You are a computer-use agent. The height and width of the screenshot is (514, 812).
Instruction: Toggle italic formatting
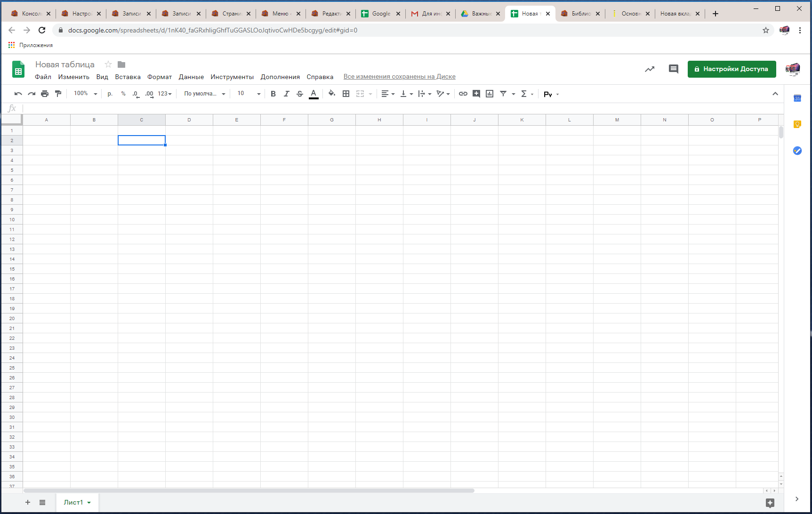pos(286,94)
